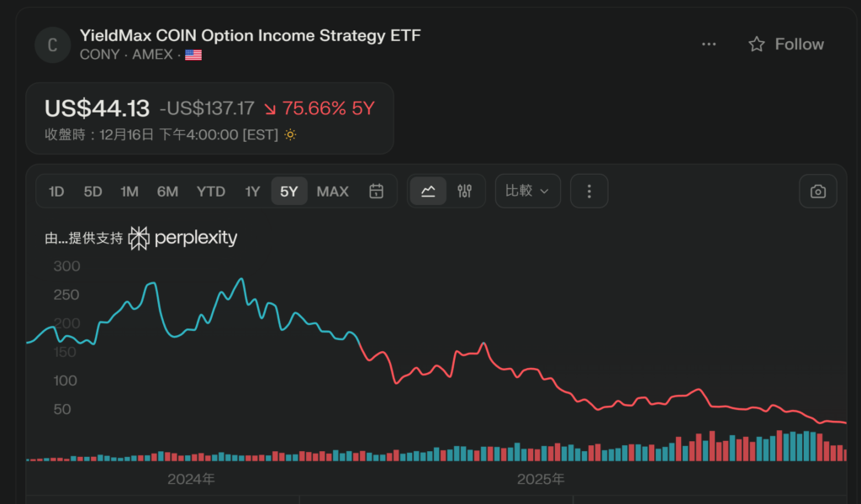The height and width of the screenshot is (504, 861).
Task: Select the 5D time range
Action: click(x=92, y=192)
